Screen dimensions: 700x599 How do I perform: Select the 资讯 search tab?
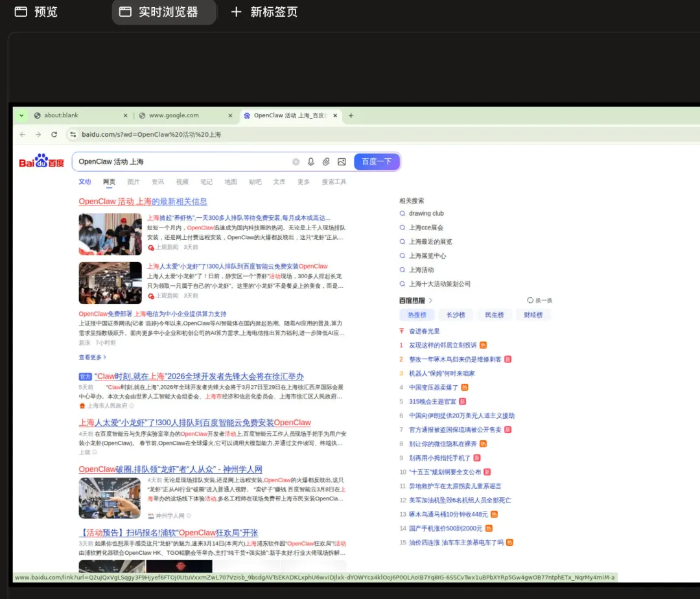157,182
